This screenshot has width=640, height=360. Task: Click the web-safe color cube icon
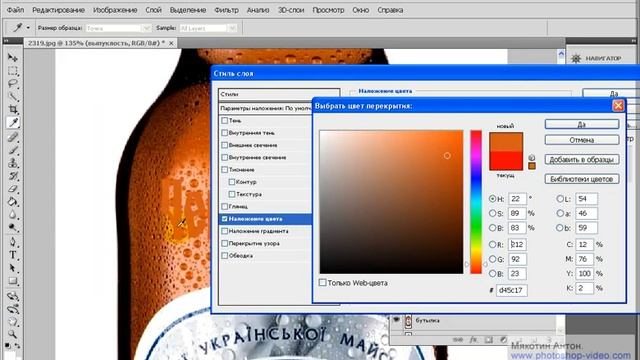pos(531,158)
